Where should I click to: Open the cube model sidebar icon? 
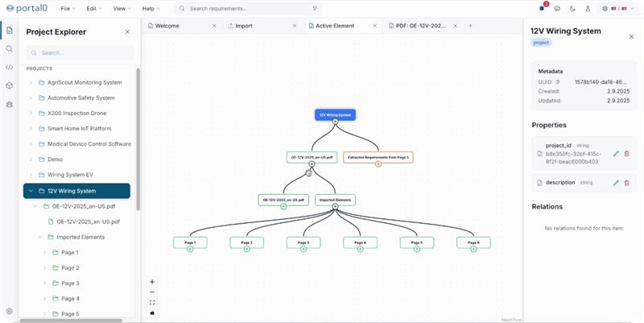tap(10, 85)
